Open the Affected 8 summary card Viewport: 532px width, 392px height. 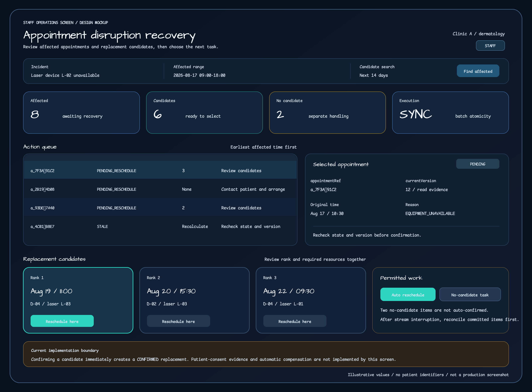(x=81, y=112)
